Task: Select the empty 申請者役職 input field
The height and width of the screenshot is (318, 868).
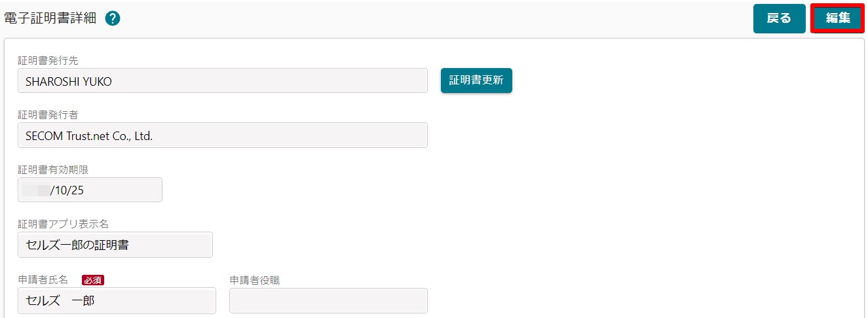Action: 328,301
